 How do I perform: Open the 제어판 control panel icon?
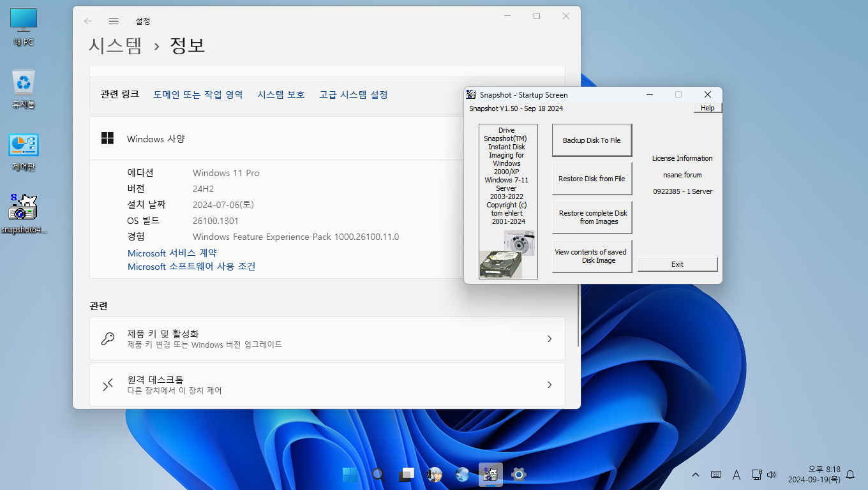24,152
